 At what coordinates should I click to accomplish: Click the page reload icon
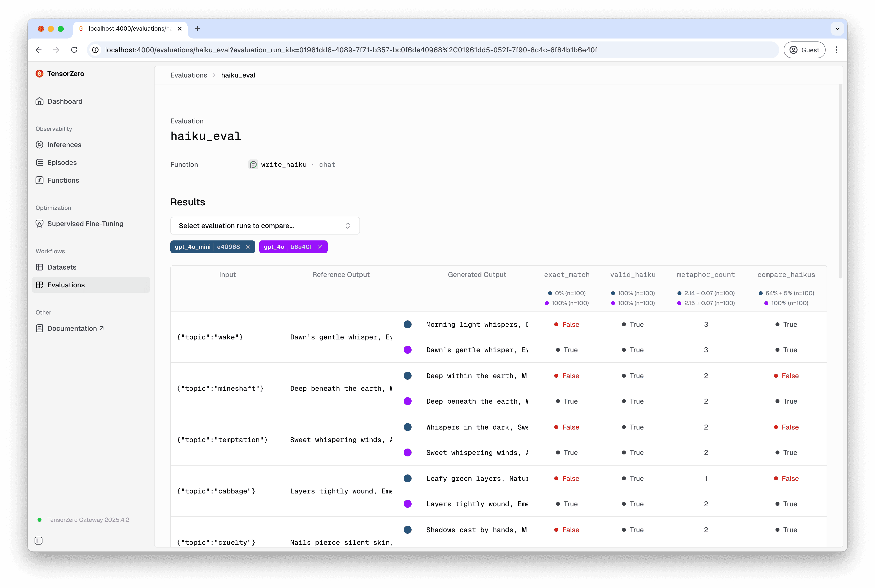pyautogui.click(x=74, y=50)
